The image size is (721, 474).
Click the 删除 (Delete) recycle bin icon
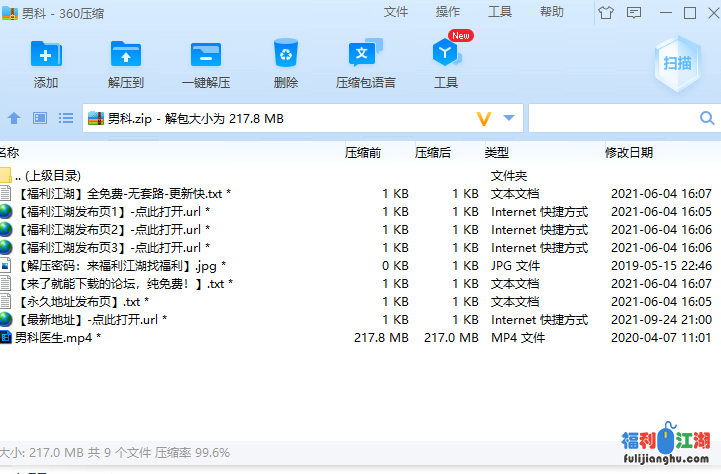click(286, 55)
